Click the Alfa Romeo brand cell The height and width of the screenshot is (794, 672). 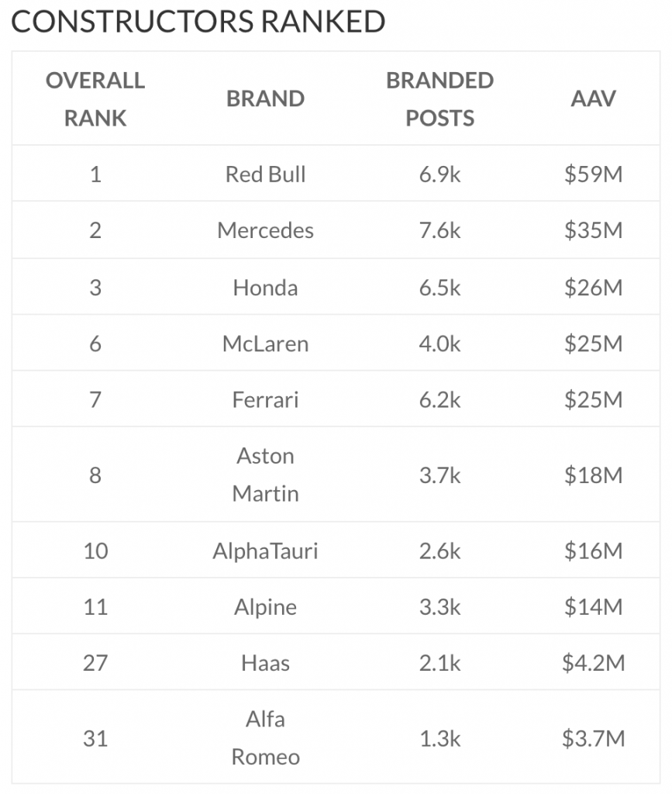265,738
